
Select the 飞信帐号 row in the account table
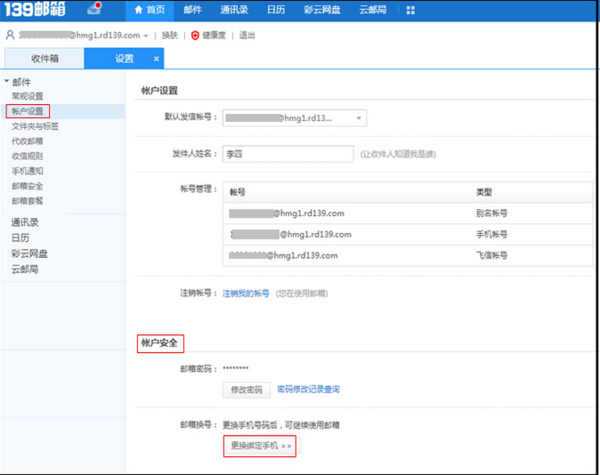coord(408,255)
